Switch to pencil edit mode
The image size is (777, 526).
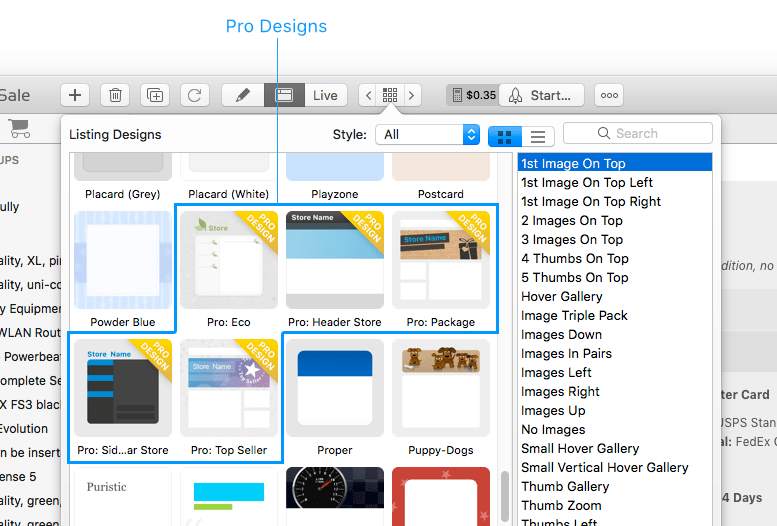point(243,95)
